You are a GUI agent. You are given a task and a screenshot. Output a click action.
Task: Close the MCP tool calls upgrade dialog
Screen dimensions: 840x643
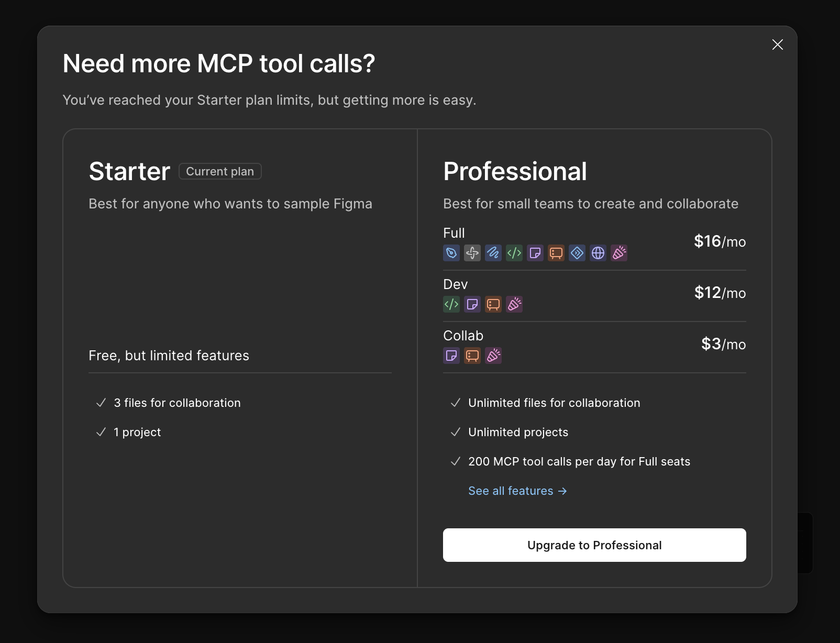point(778,45)
